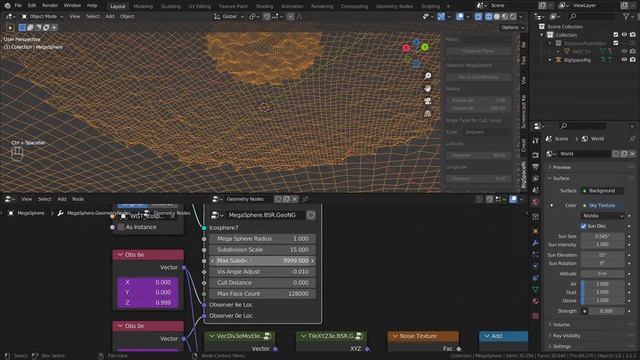640x360 pixels.
Task: Switch to the Modeling workspace tab
Action: 143,6
